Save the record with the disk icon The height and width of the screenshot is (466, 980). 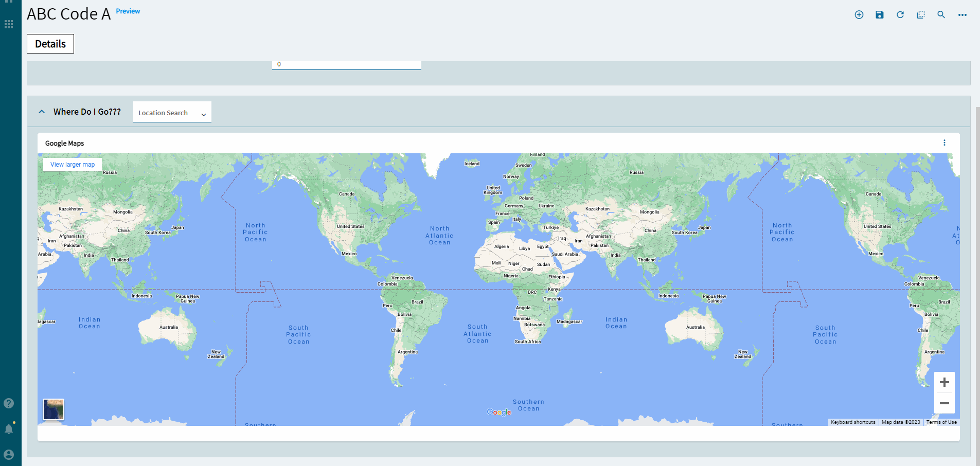tap(880, 15)
